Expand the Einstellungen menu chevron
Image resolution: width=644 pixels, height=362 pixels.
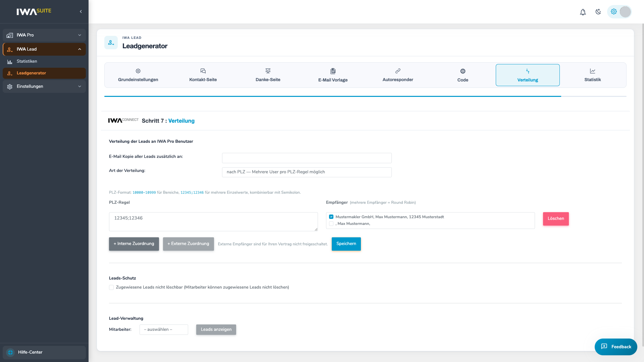click(79, 86)
